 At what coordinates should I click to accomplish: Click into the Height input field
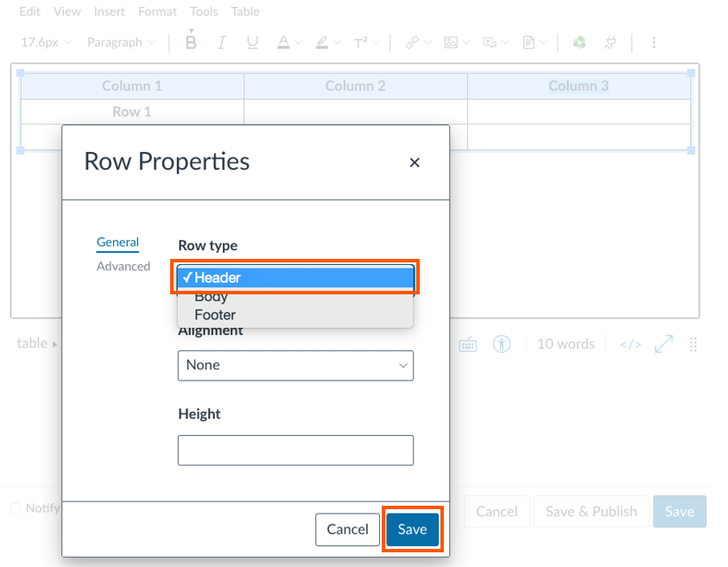coord(295,450)
